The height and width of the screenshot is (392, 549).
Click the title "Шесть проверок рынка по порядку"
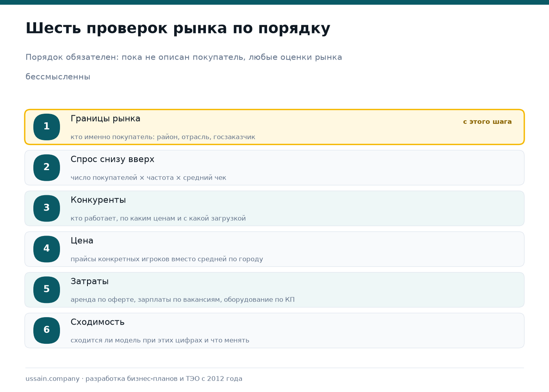coord(178,29)
